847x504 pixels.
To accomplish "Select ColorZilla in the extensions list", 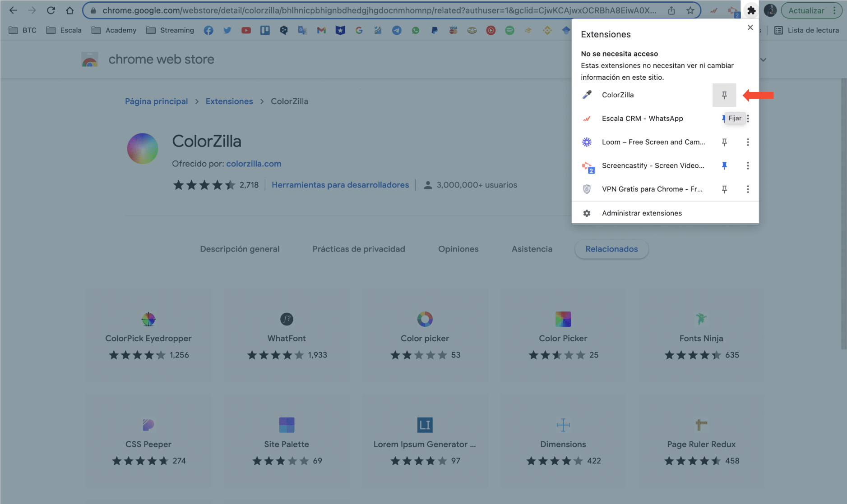I will pyautogui.click(x=642, y=95).
